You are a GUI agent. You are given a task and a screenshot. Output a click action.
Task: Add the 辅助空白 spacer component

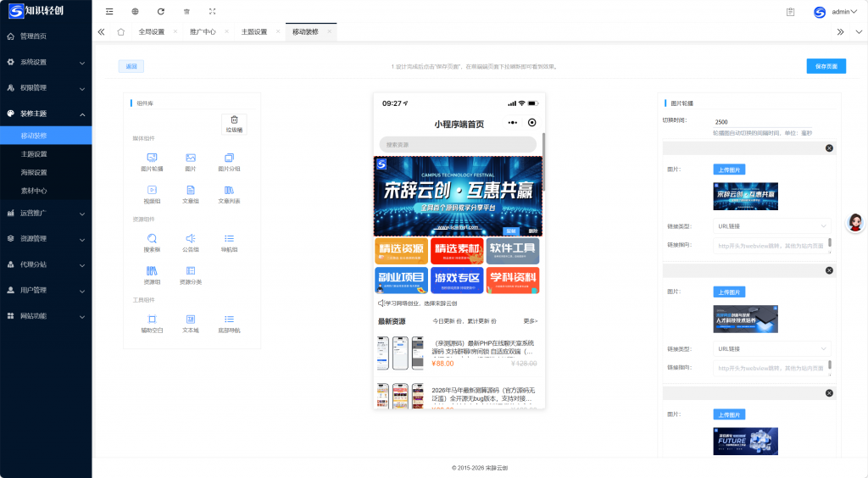click(x=152, y=324)
